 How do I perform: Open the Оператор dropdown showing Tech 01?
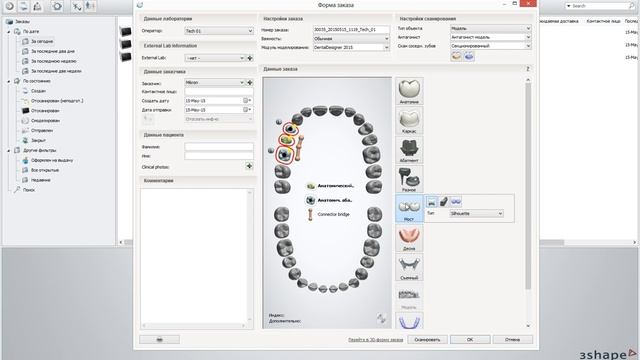point(219,31)
